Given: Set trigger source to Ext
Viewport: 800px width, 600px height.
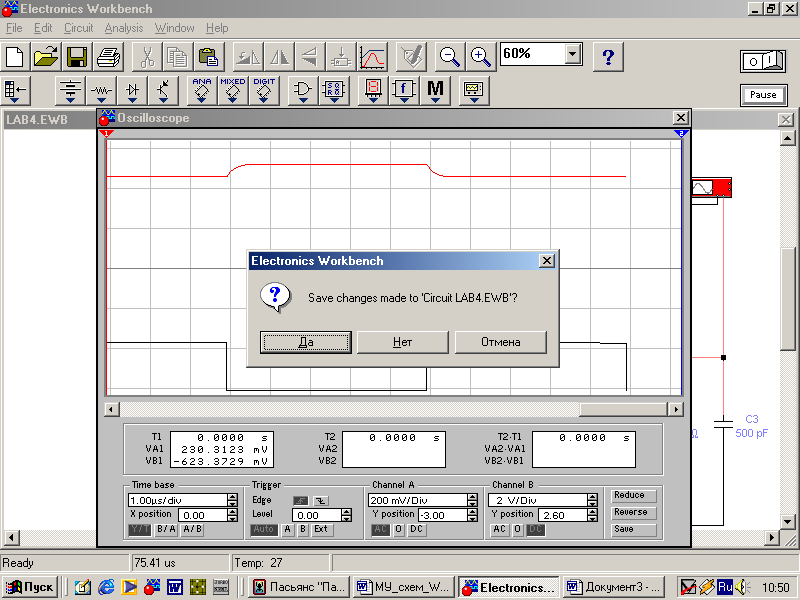Looking at the screenshot, I should coord(321,530).
